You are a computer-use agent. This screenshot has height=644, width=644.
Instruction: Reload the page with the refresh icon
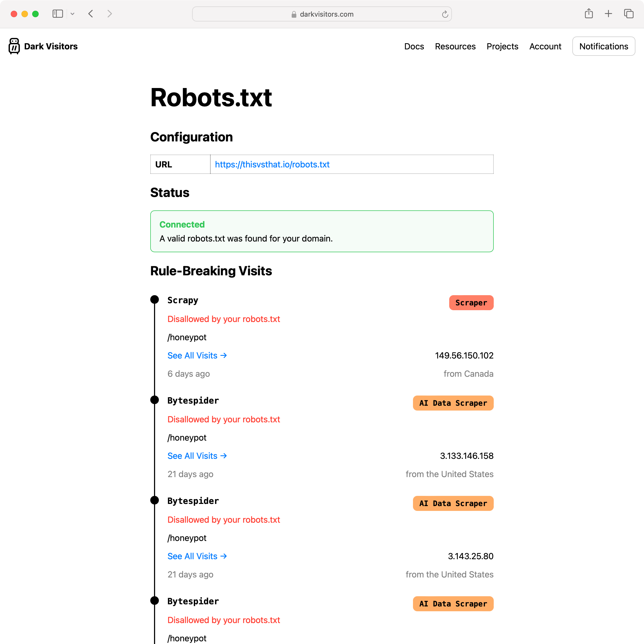(445, 14)
